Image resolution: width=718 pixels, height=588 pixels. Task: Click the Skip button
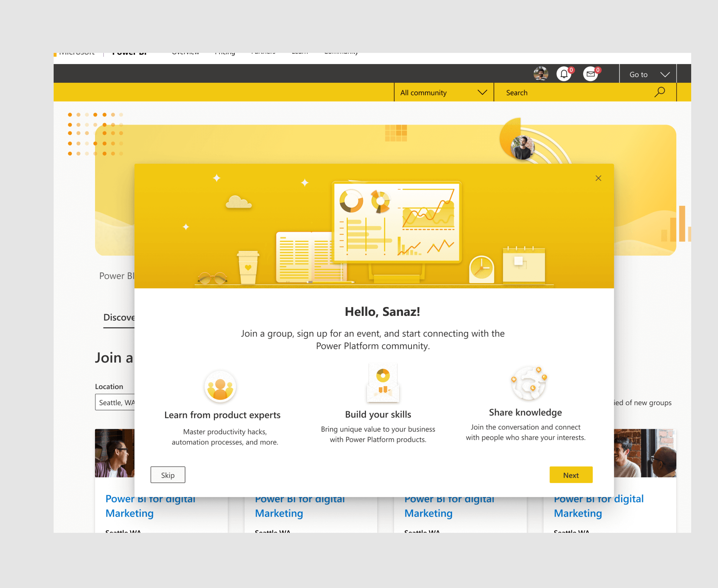coord(168,475)
